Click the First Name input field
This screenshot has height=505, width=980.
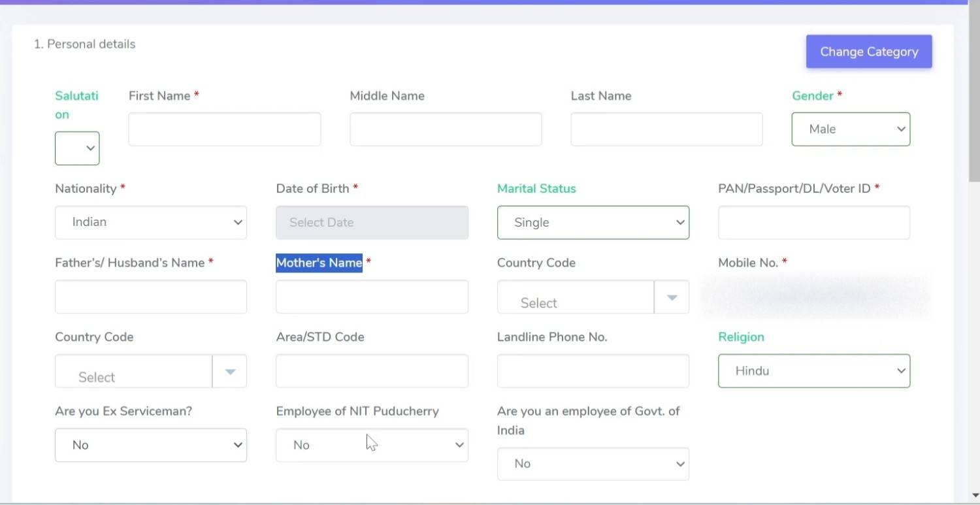pos(224,129)
